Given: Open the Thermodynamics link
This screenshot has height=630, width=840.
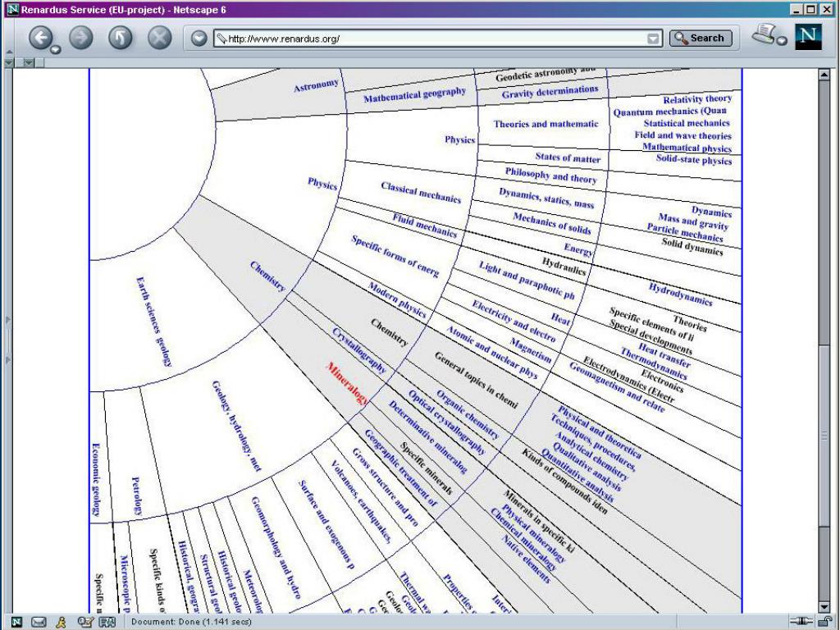Looking at the screenshot, I should (654, 363).
